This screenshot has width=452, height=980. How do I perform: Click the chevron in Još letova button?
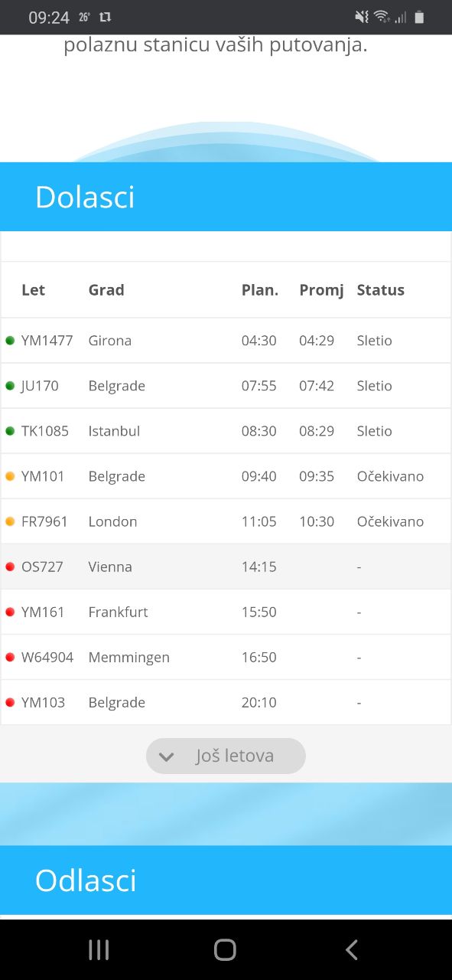(166, 756)
